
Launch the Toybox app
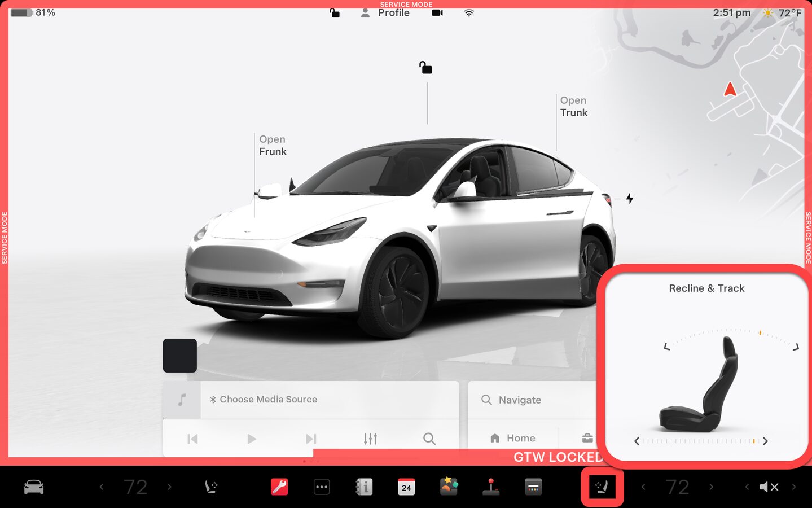coord(449,487)
